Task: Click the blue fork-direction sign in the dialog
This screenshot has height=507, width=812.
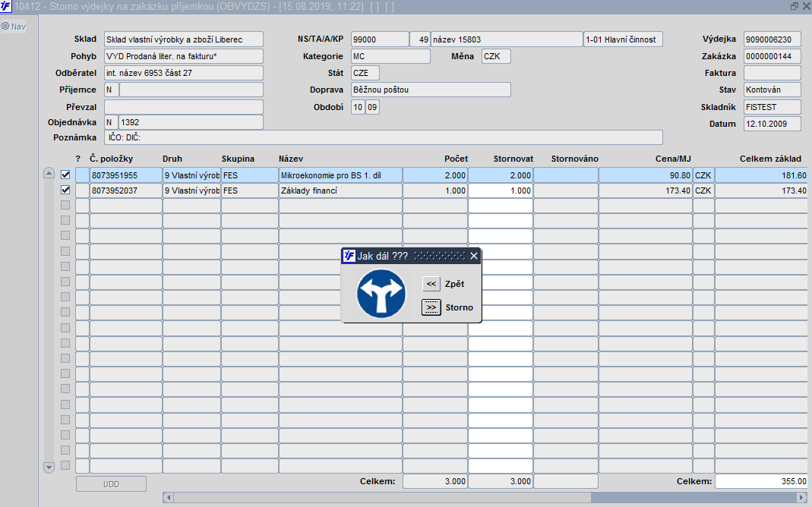Action: click(x=381, y=293)
